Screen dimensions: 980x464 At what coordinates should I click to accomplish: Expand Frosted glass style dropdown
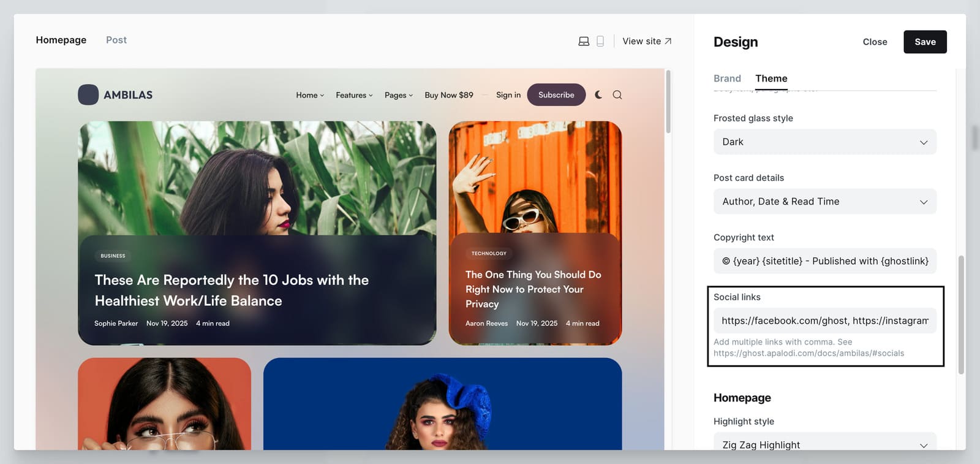coord(824,142)
